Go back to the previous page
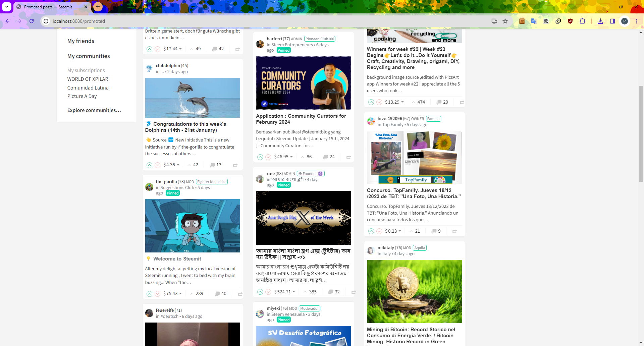 [7, 21]
